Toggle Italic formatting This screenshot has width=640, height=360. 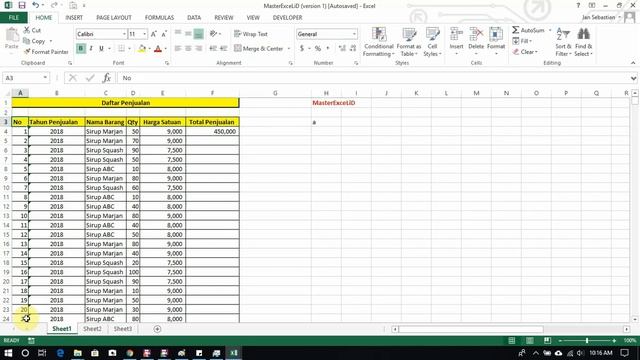[x=91, y=49]
